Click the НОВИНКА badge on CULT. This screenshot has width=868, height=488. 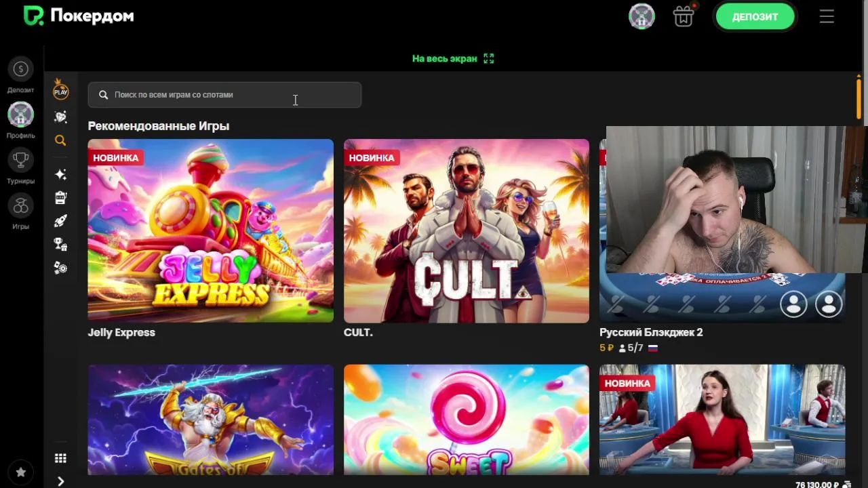(x=371, y=157)
